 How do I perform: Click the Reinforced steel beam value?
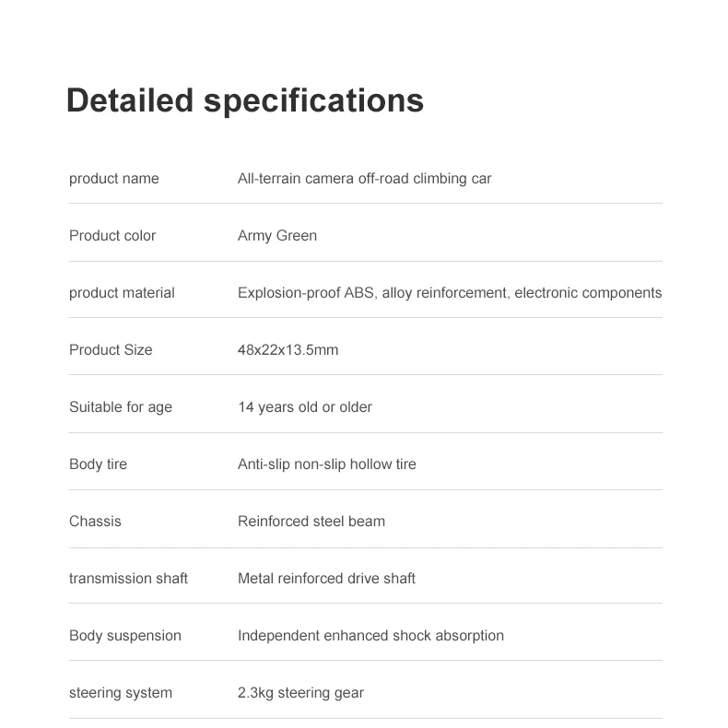[x=311, y=522]
